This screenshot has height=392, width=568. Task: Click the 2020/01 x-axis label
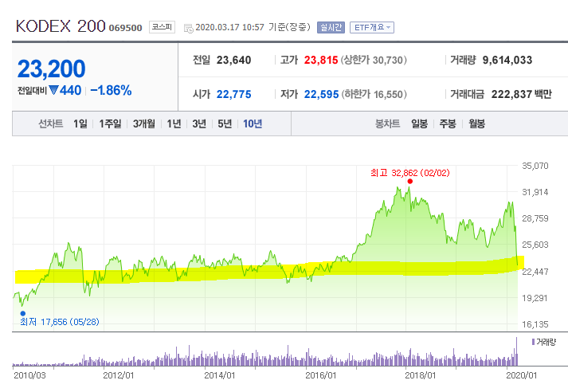[x=521, y=375]
